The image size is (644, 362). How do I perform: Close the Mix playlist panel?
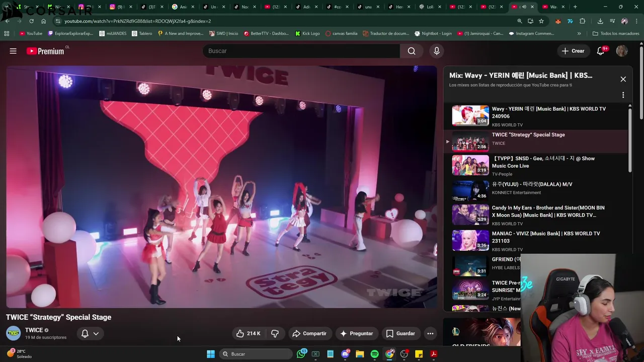(x=623, y=79)
